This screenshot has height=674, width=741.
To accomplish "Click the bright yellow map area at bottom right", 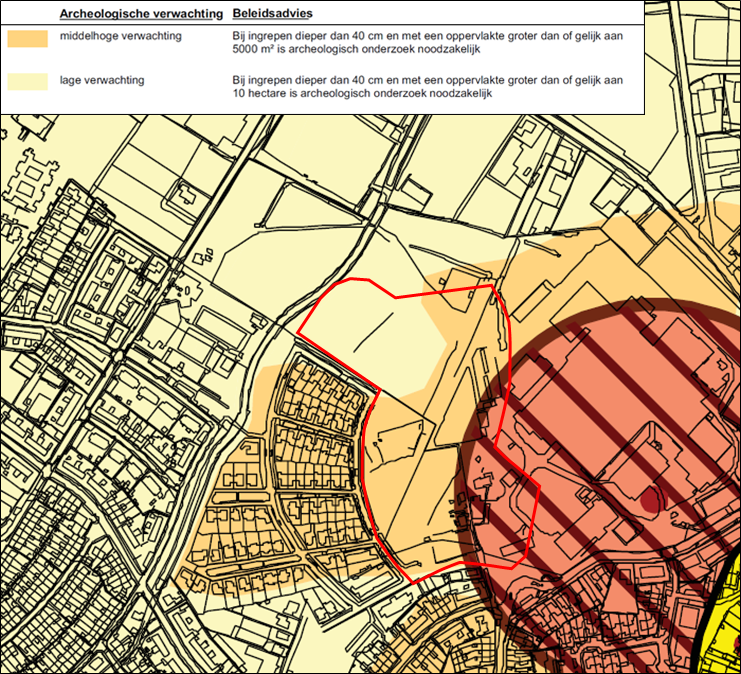I will pos(723,624).
